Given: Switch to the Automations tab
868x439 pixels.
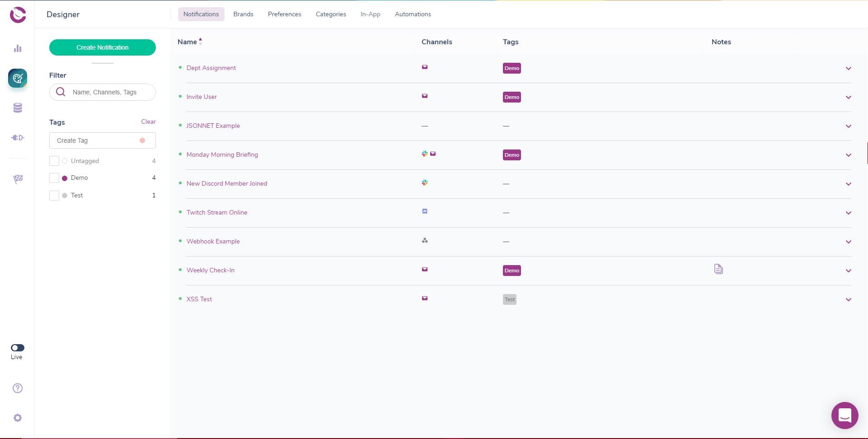Looking at the screenshot, I should tap(413, 14).
